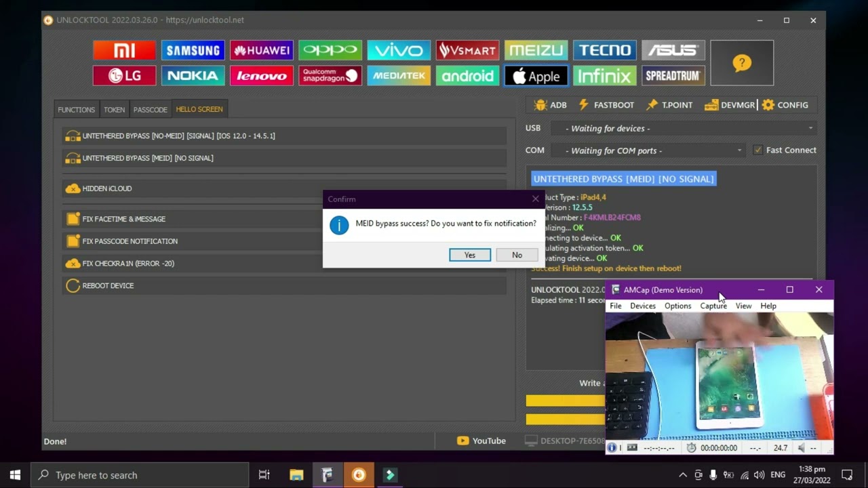Select the Nokia brand logo
The width and height of the screenshot is (868, 488).
tap(193, 76)
